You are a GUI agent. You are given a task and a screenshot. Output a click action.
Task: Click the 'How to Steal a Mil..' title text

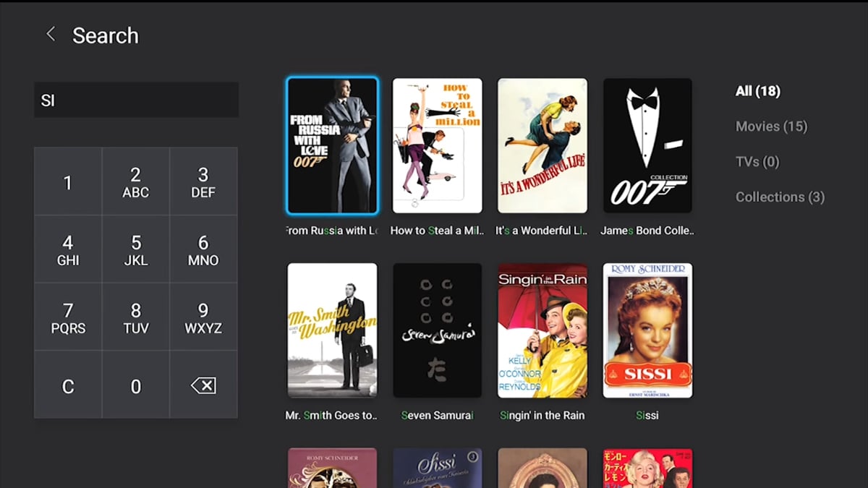(437, 231)
